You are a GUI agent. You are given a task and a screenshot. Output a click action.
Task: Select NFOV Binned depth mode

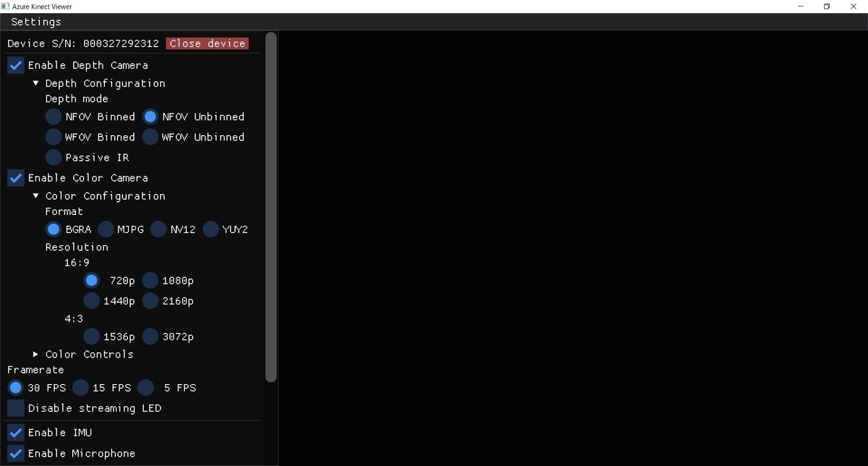[54, 116]
